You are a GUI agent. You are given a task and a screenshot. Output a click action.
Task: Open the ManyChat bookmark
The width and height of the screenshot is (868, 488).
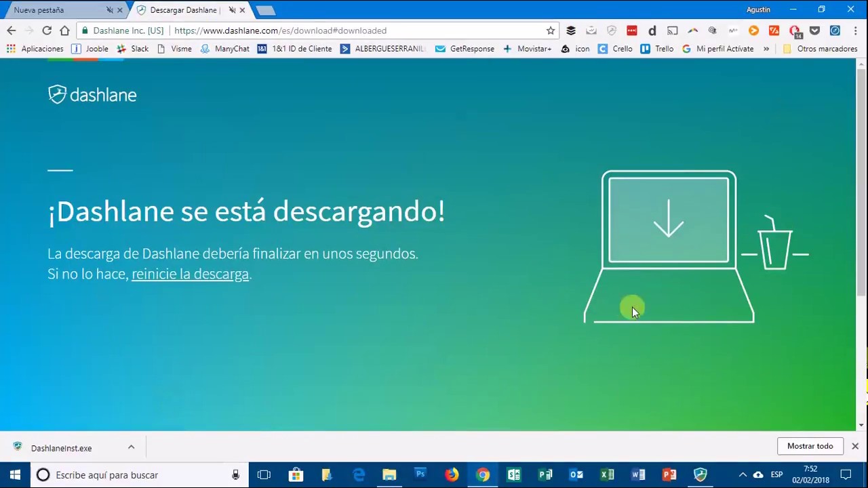pyautogui.click(x=225, y=49)
